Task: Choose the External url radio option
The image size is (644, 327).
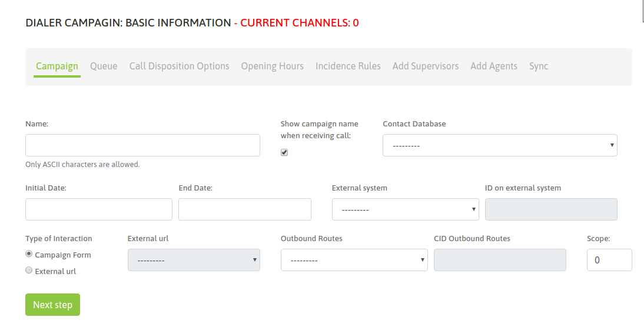Action: coord(29,271)
